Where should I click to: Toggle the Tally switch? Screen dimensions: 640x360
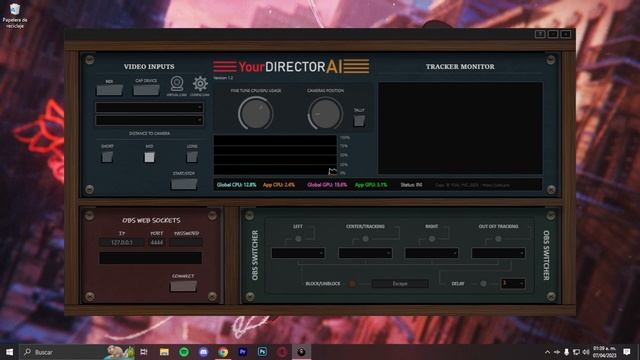coord(359,121)
